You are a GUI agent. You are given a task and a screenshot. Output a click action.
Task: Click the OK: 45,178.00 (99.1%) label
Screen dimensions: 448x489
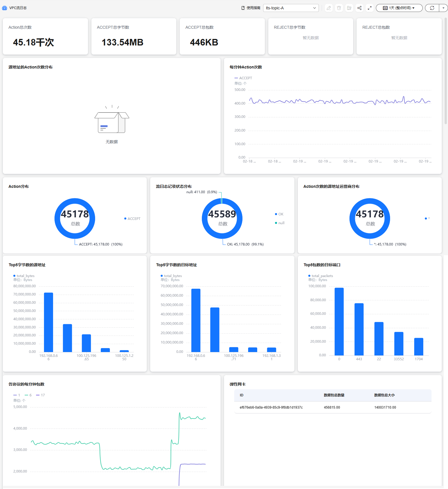coord(245,244)
